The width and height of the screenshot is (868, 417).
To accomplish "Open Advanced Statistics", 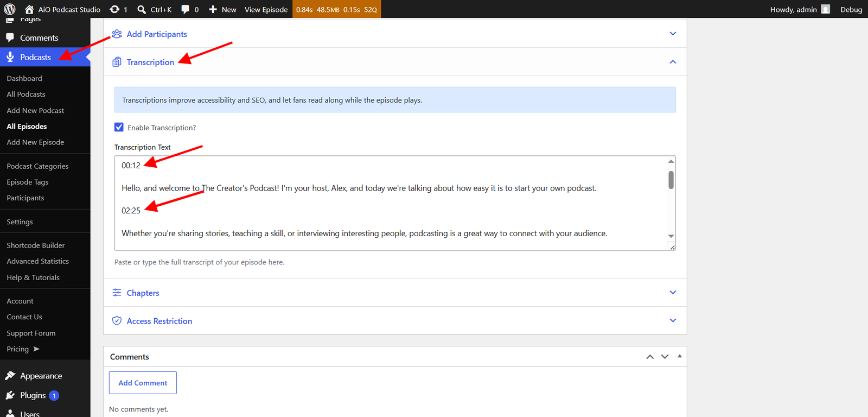I will [38, 261].
